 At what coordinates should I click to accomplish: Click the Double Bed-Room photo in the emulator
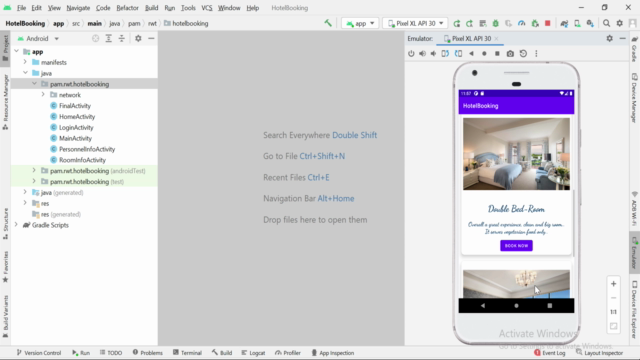516,154
